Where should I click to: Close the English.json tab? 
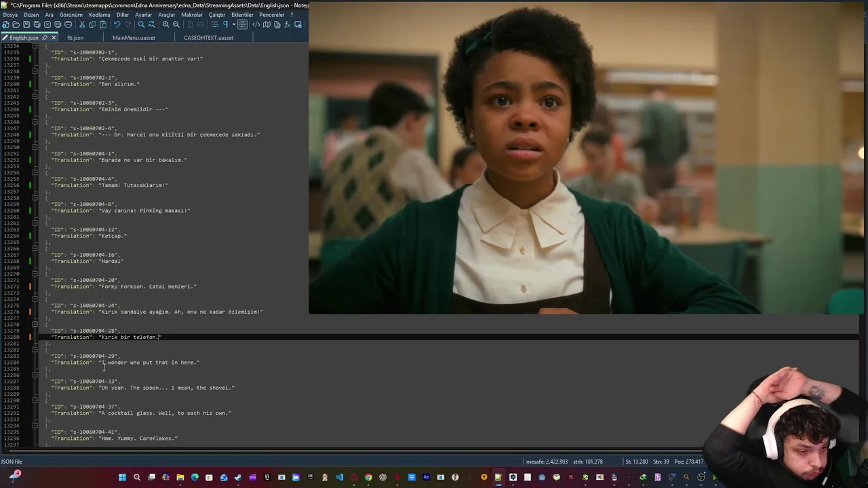coord(54,38)
